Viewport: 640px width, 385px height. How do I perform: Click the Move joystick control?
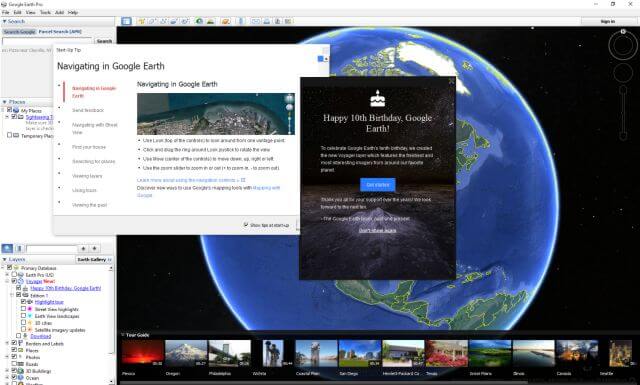click(x=623, y=73)
